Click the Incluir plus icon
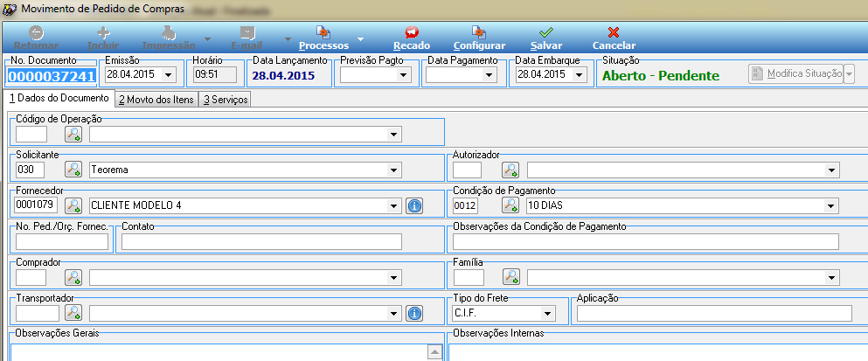 pos(103,32)
